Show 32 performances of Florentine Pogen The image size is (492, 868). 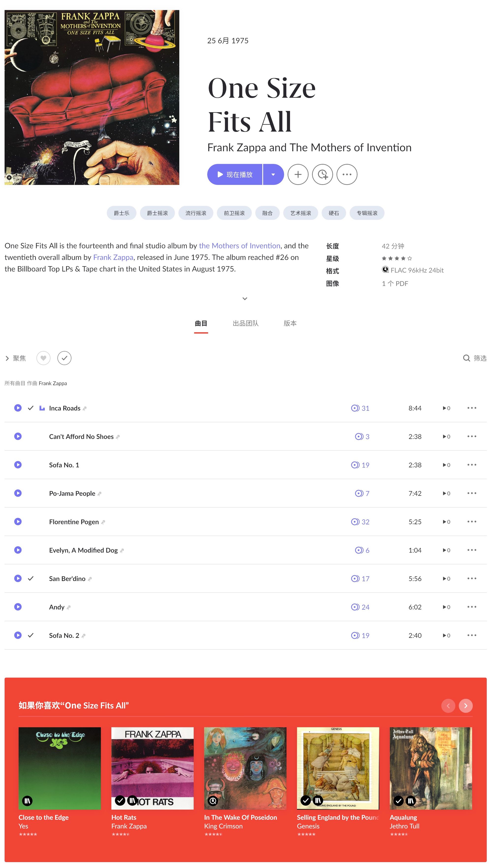click(360, 522)
